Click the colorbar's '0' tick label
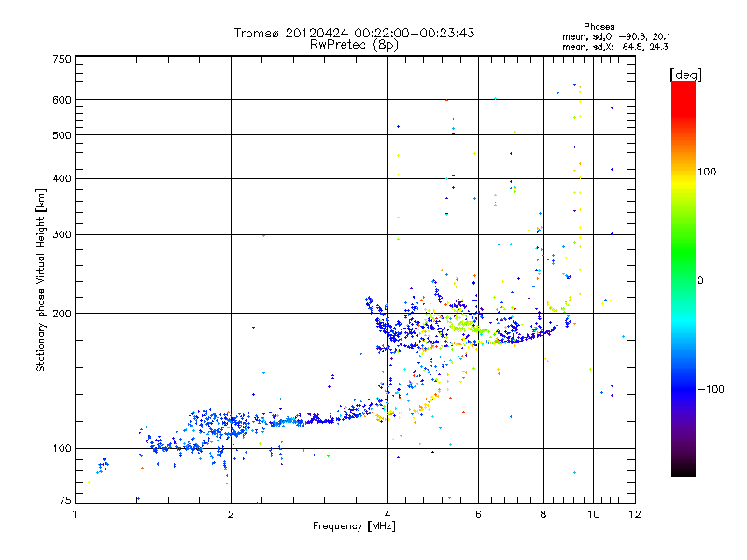The height and width of the screenshot is (560, 747). coord(700,281)
